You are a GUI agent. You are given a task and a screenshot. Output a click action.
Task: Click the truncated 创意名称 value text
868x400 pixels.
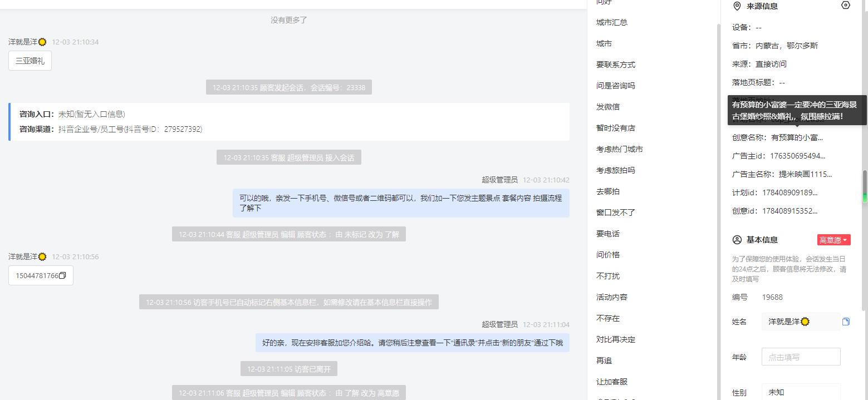(796, 137)
